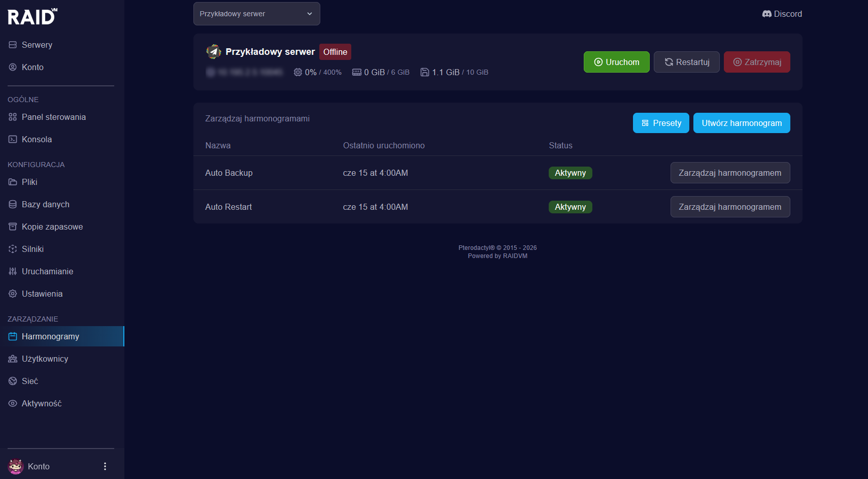Click the Ostatnio uruchomiono column header
This screenshot has height=479, width=868.
pos(384,145)
